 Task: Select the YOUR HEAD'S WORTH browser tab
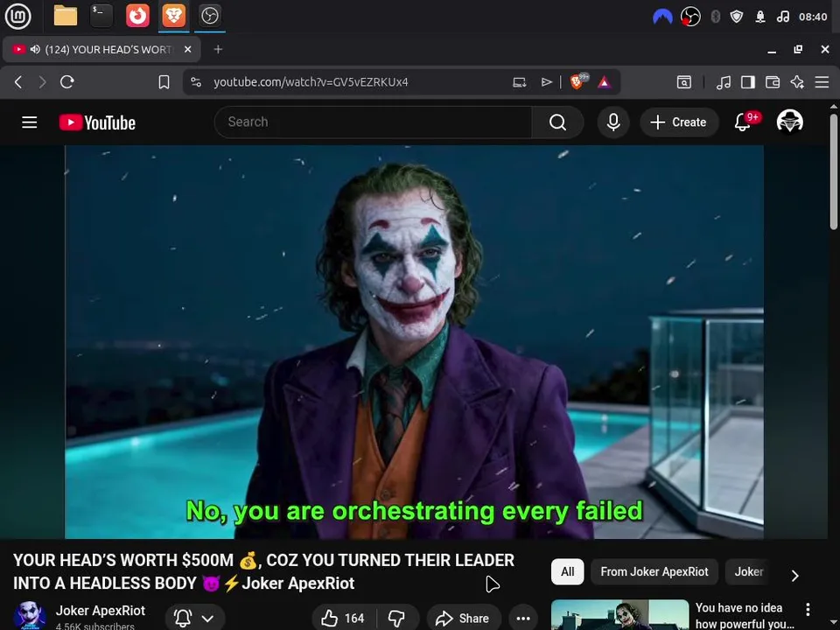[101, 49]
